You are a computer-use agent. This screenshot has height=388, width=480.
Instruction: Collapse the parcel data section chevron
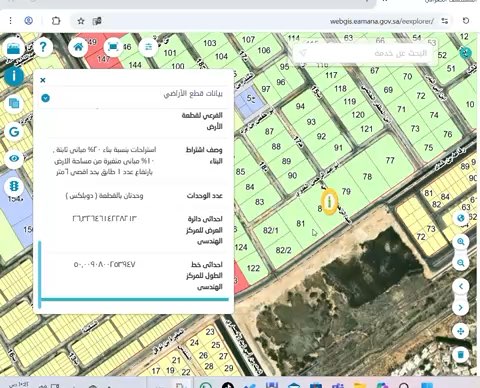46,98
